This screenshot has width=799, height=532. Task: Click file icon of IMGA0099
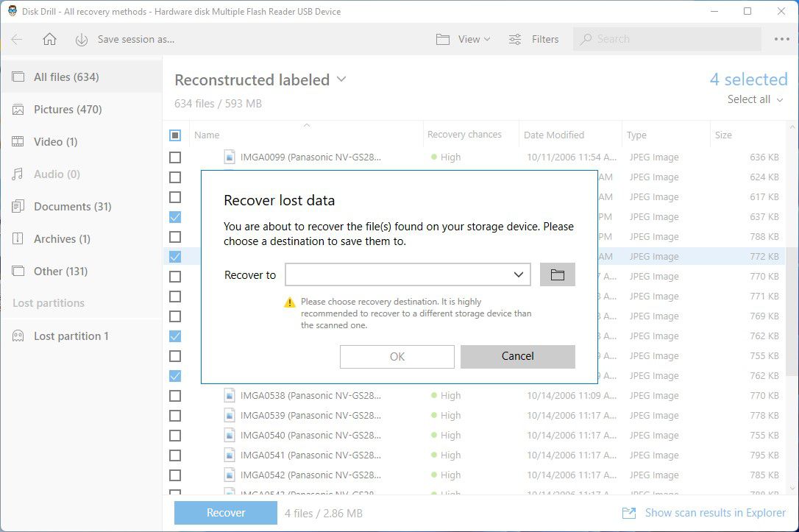click(x=230, y=157)
